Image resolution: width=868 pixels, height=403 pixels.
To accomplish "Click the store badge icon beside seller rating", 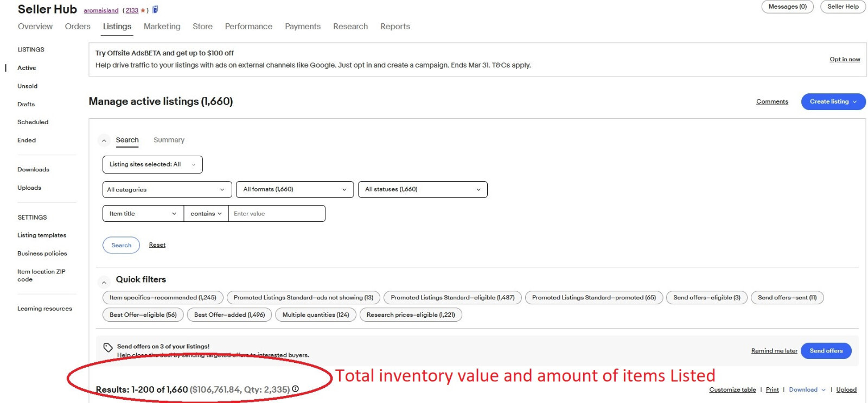I will point(155,9).
